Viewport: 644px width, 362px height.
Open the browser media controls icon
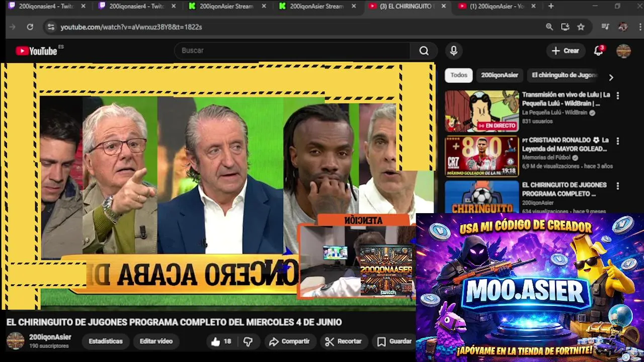point(605,27)
